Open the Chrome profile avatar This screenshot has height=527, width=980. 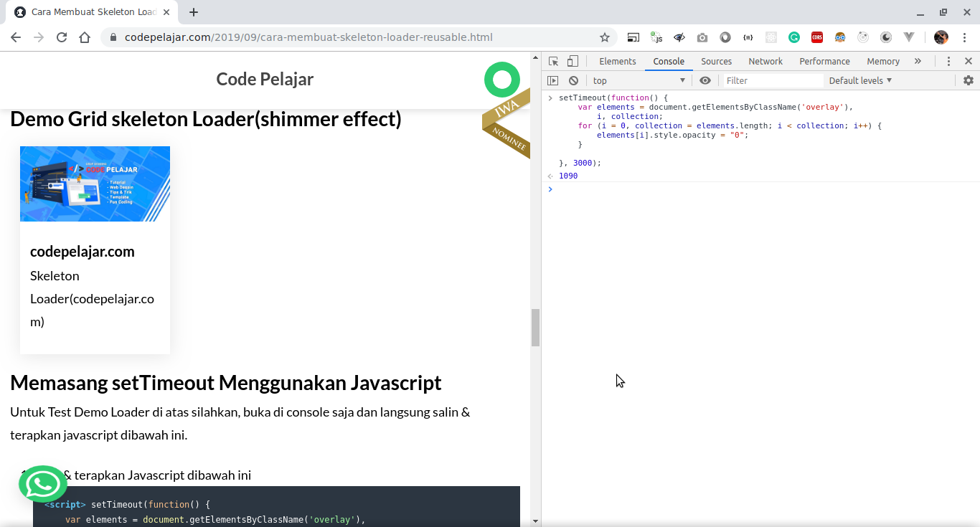pyautogui.click(x=941, y=37)
